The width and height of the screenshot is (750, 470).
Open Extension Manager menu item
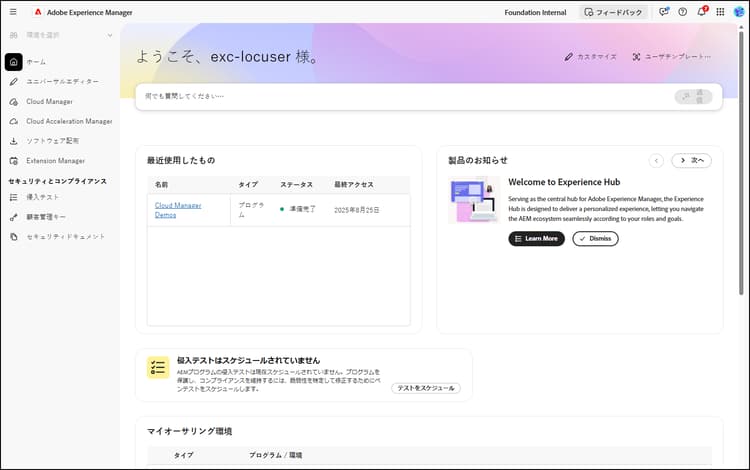pos(55,161)
